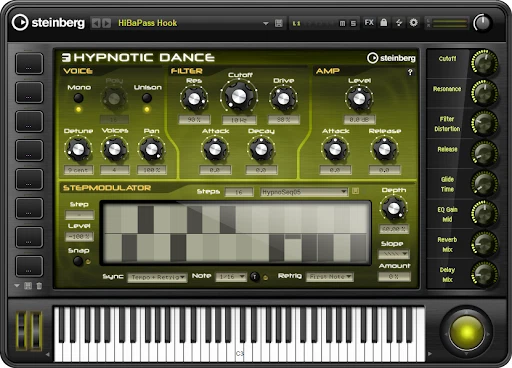This screenshot has height=368, width=512.
Task: Click the first trigger pad in the left column
Action: point(29,63)
